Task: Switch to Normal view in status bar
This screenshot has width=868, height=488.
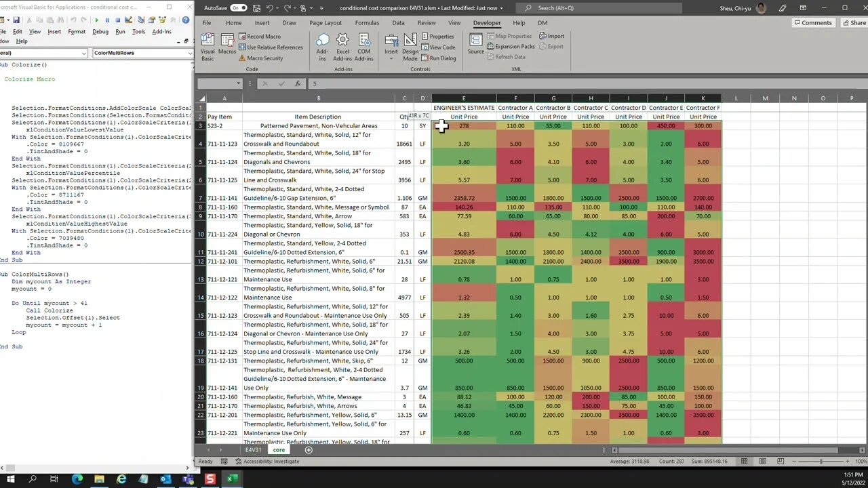Action: click(x=744, y=462)
